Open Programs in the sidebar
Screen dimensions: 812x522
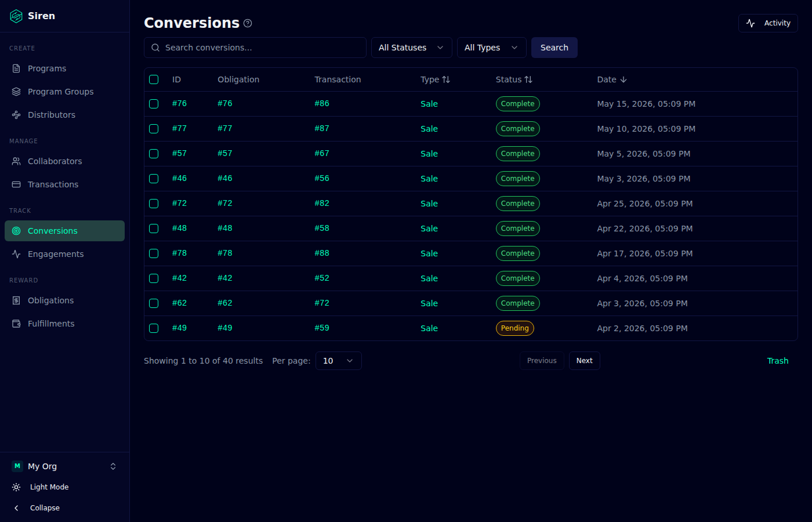64,68
